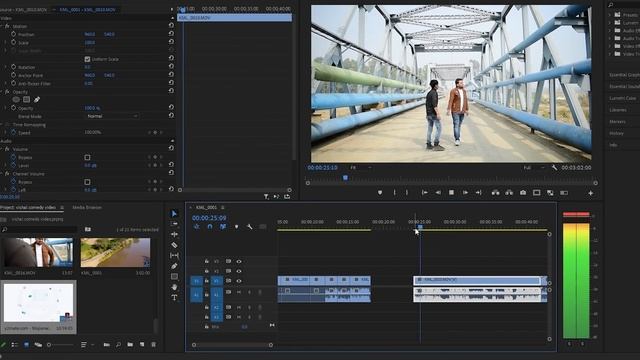Go to Out point in Program Monitor
The height and width of the screenshot is (360, 640).
tap(478, 193)
